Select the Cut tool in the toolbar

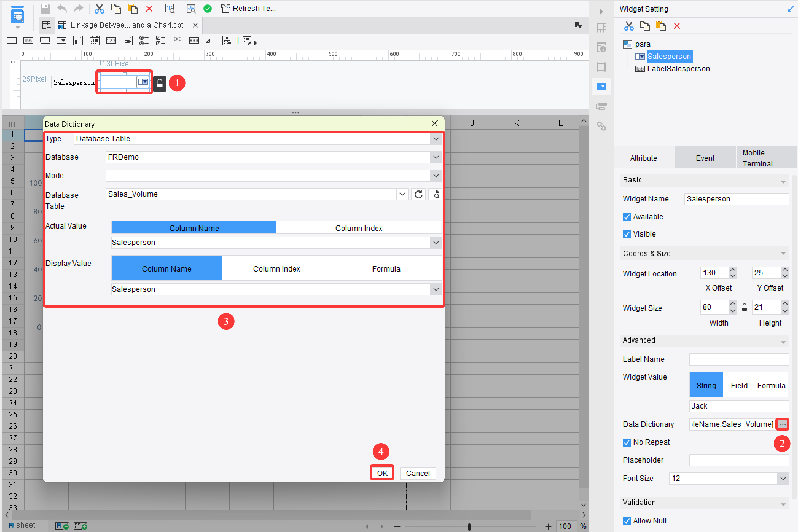[x=100, y=9]
